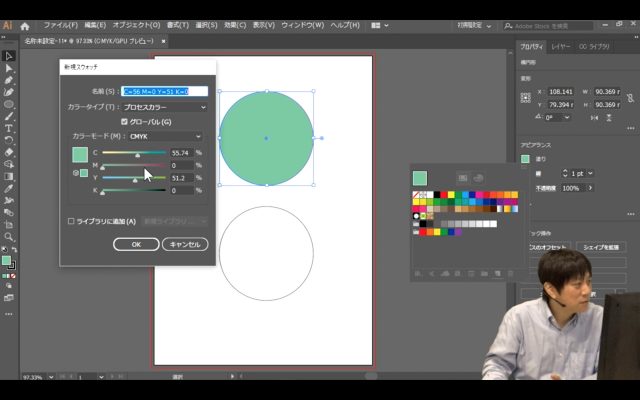The height and width of the screenshot is (400, 640).
Task: Open the カラーモード CMYK dropdown
Action: 165,136
